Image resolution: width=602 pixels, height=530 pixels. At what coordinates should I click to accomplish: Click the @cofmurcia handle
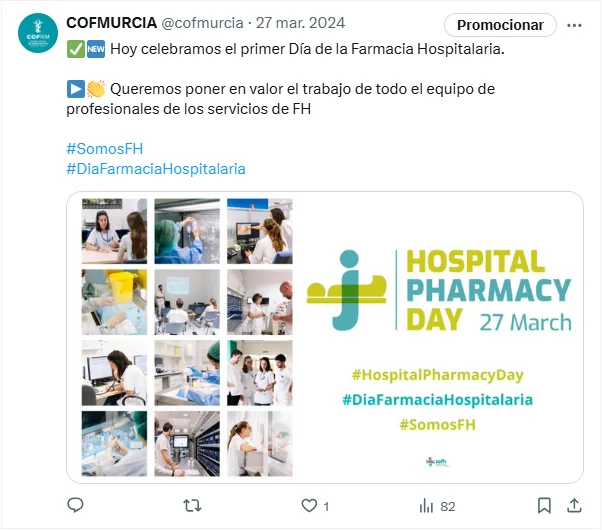(x=202, y=23)
